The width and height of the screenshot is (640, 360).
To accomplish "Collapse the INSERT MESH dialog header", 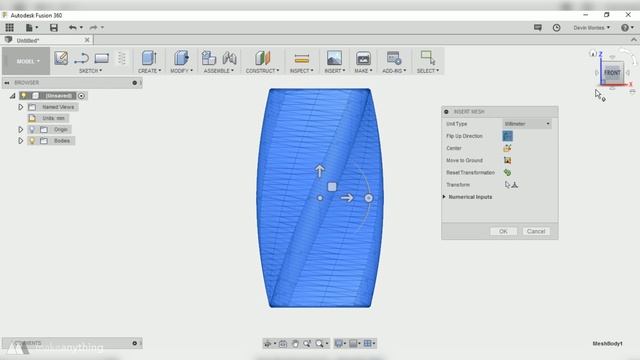I will 447,111.
